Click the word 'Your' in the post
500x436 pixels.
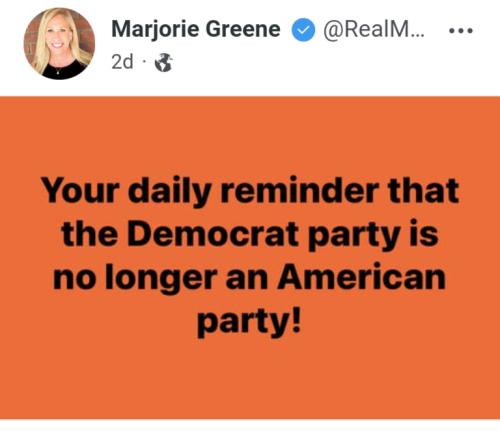click(x=80, y=191)
